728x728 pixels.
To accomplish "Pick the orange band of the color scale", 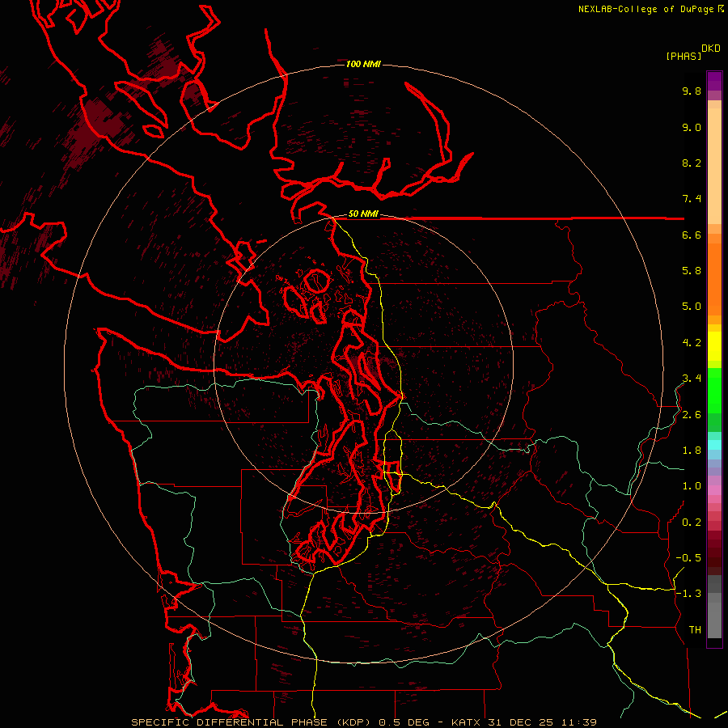I will (x=714, y=278).
